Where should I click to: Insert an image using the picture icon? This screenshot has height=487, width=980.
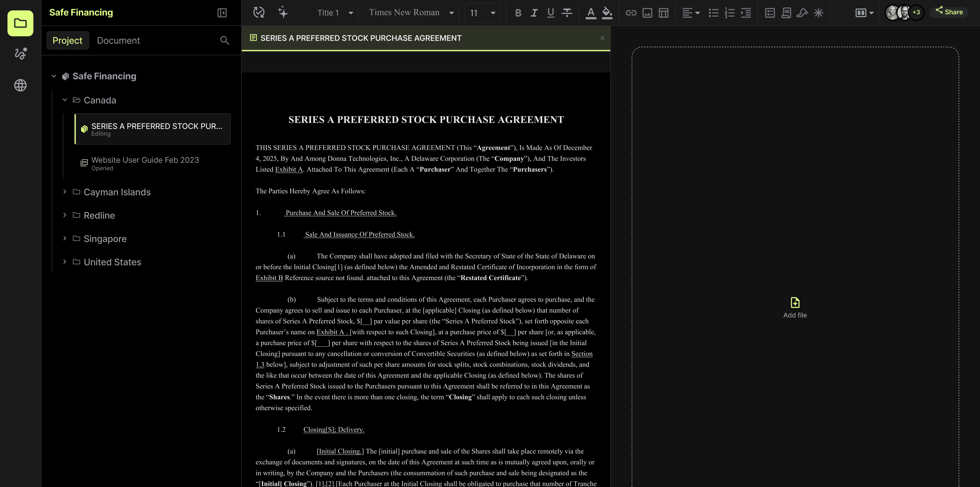(x=647, y=13)
